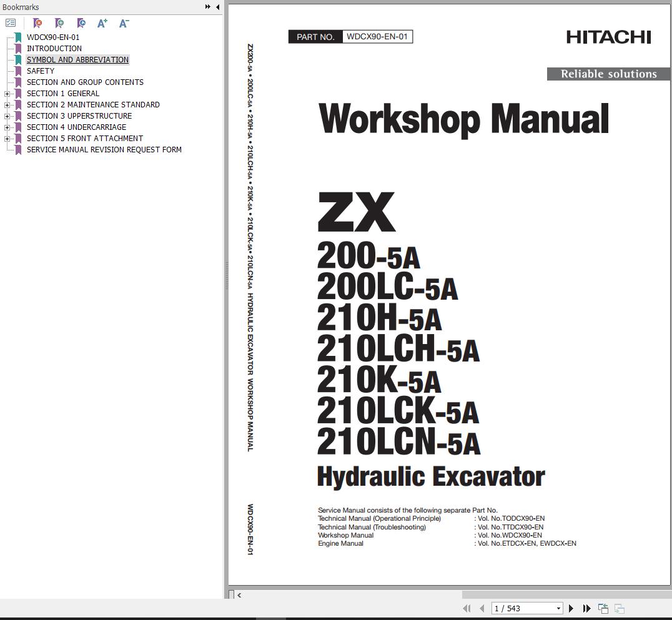Select SECTION 3 UPPERSTRUCTURE bookmark text

(79, 116)
